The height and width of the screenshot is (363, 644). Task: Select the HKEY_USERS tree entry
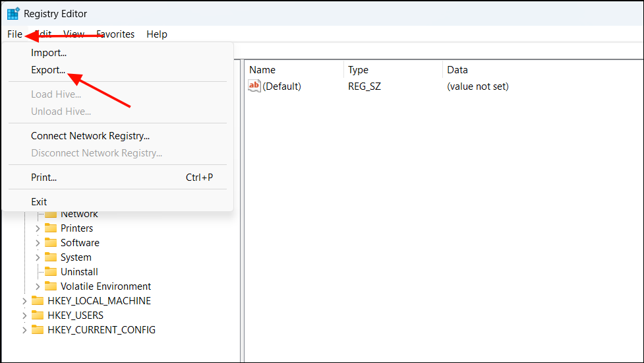76,315
